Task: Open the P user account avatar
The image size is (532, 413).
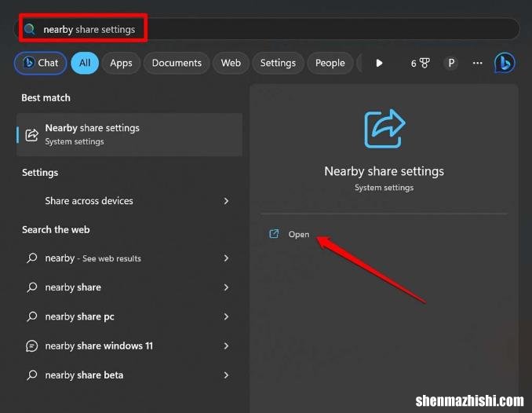Action: point(451,63)
